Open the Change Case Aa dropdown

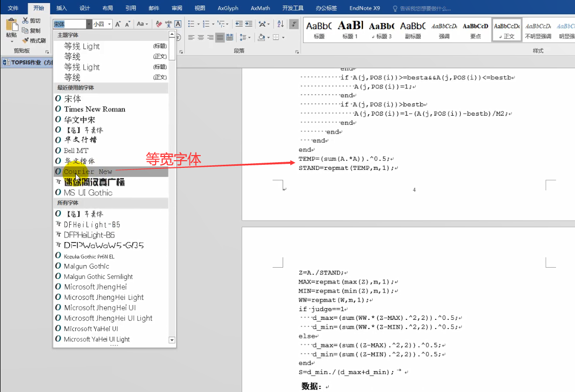pos(142,24)
